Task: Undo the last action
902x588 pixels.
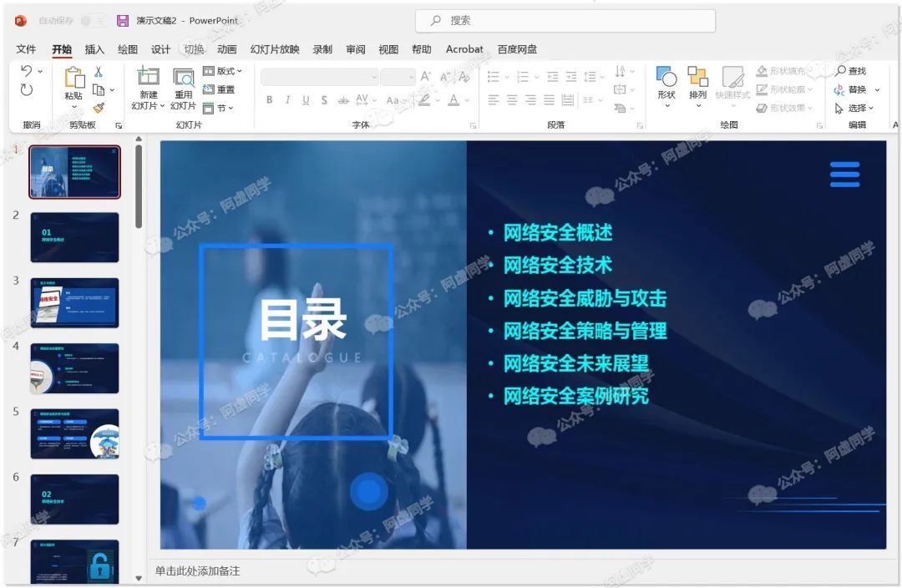Action: pos(26,71)
